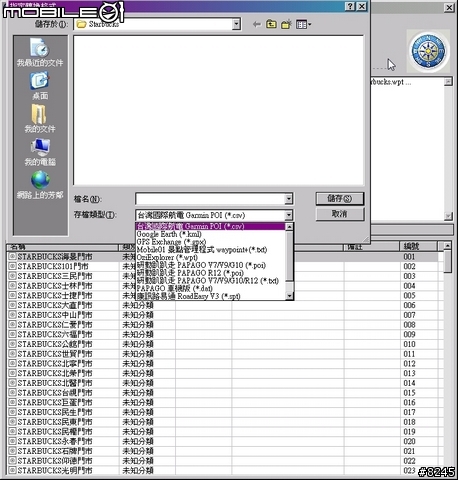This screenshot has width=458, height=480.
Task: Open the Views menu icon
Action: (303, 24)
